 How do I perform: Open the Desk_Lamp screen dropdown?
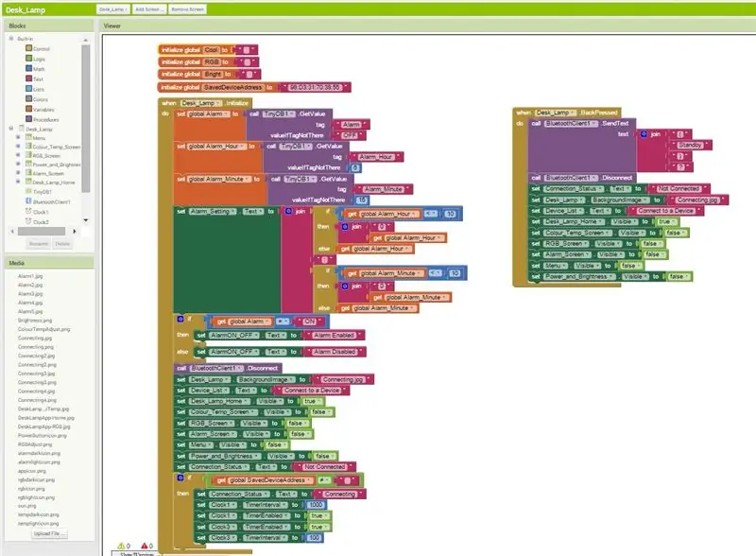[112, 9]
